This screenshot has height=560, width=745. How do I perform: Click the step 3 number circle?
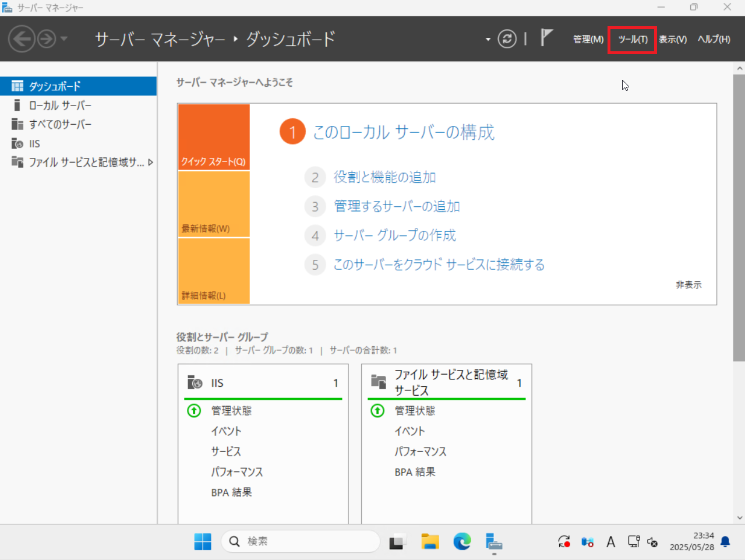tap(315, 206)
